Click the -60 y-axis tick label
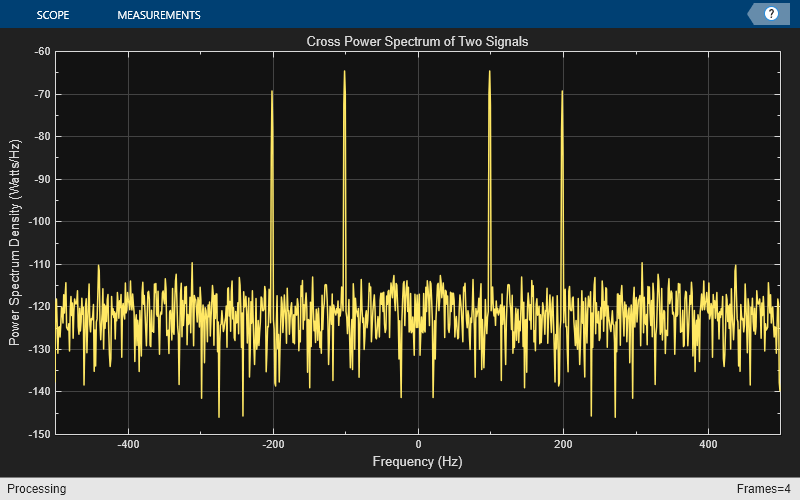 pos(42,52)
